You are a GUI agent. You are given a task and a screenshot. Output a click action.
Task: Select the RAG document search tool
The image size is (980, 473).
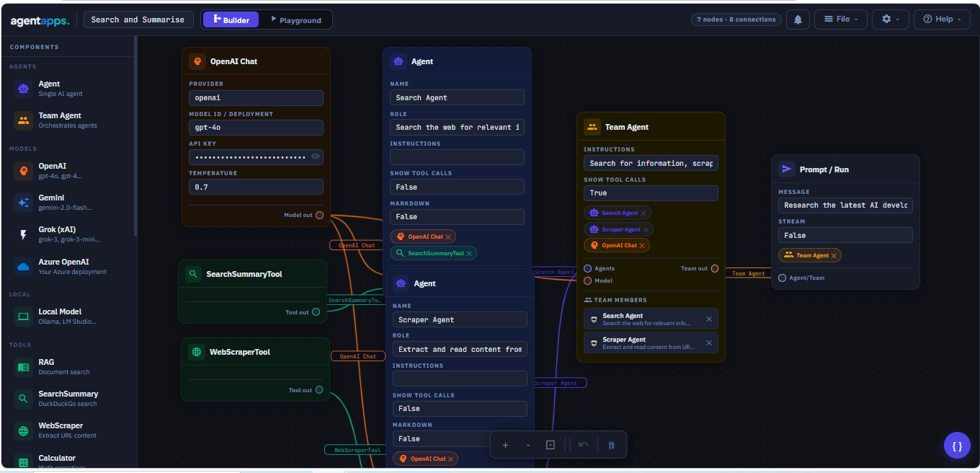(68, 367)
